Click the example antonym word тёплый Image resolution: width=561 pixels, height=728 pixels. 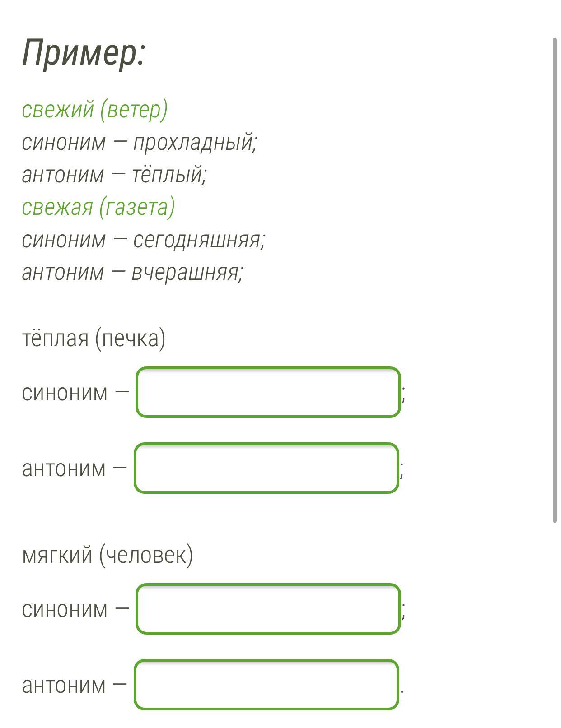(x=168, y=175)
